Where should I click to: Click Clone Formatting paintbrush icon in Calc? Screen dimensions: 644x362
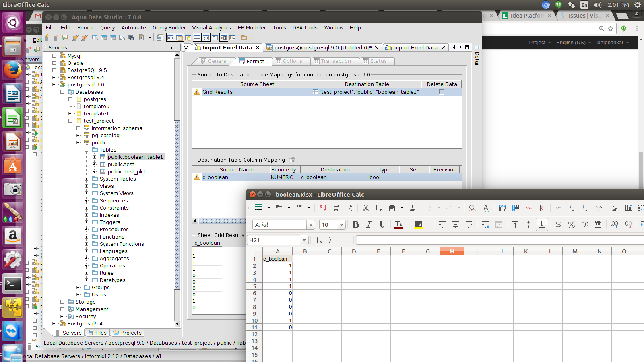pyautogui.click(x=412, y=208)
